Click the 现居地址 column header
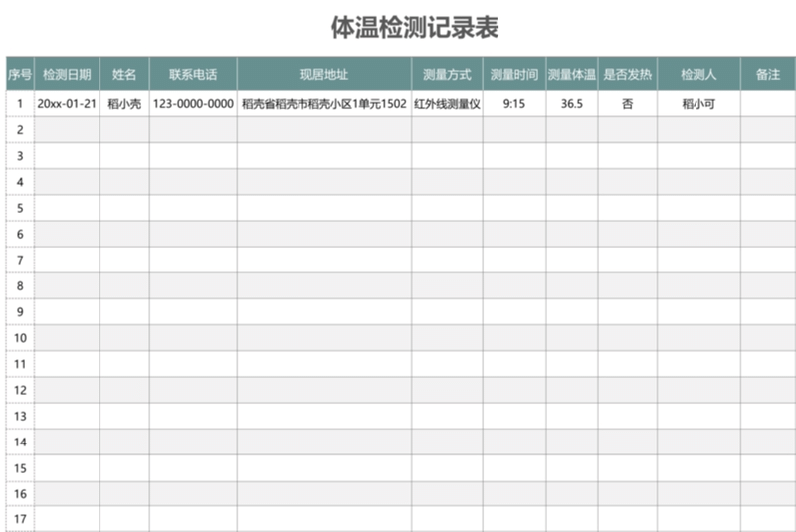This screenshot has height=532, width=796. pyautogui.click(x=323, y=75)
